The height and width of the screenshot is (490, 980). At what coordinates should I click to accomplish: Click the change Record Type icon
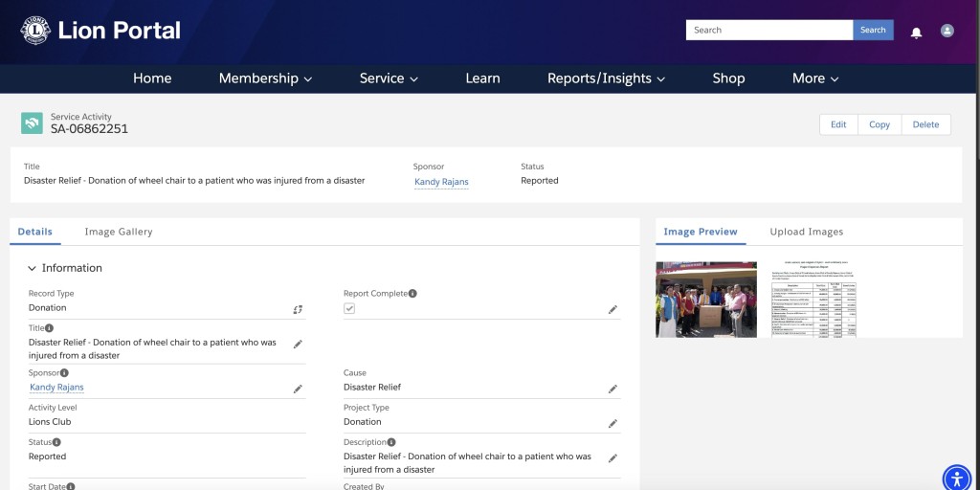299,309
